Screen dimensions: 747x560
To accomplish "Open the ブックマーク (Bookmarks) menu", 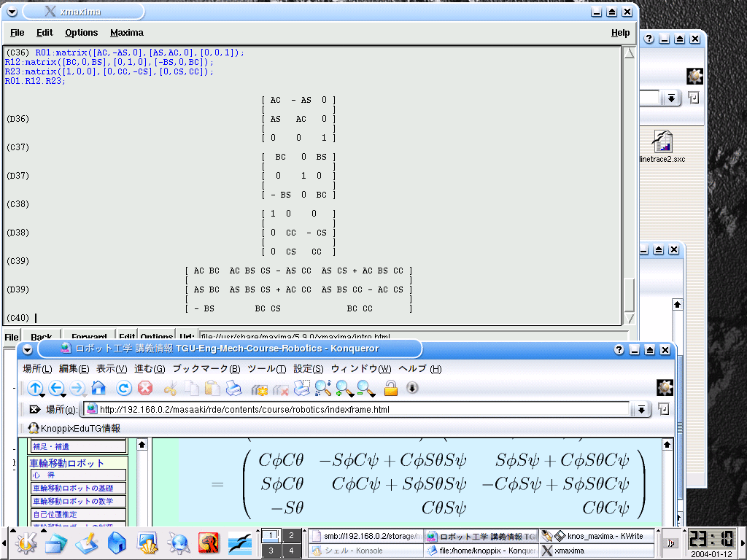I will [207, 369].
